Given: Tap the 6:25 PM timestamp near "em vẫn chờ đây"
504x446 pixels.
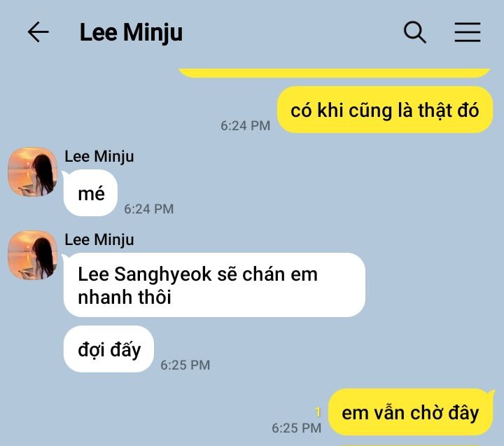Looking at the screenshot, I should click(x=296, y=428).
